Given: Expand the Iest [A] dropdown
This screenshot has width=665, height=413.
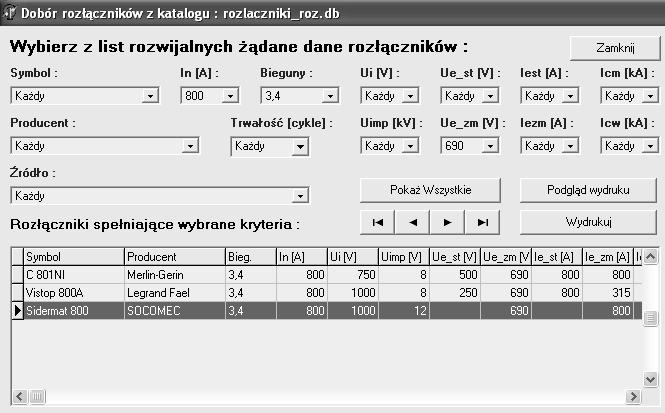Looking at the screenshot, I should [x=570, y=96].
